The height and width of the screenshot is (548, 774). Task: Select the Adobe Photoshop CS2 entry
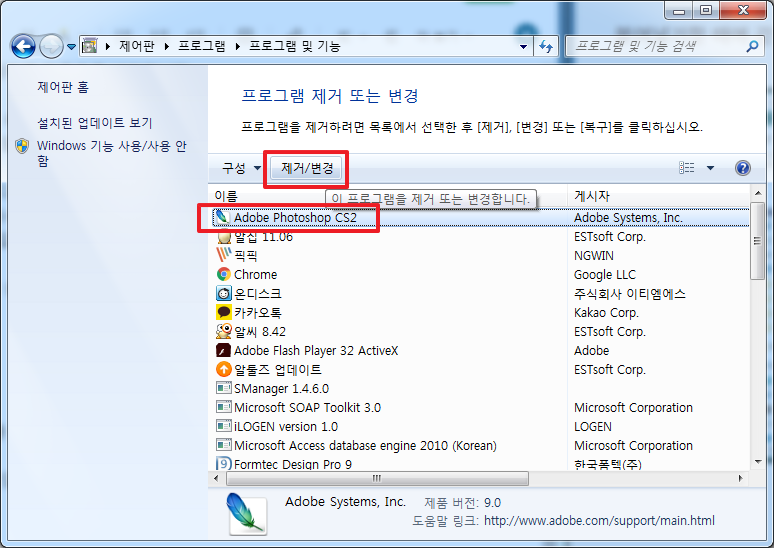[481, 218]
